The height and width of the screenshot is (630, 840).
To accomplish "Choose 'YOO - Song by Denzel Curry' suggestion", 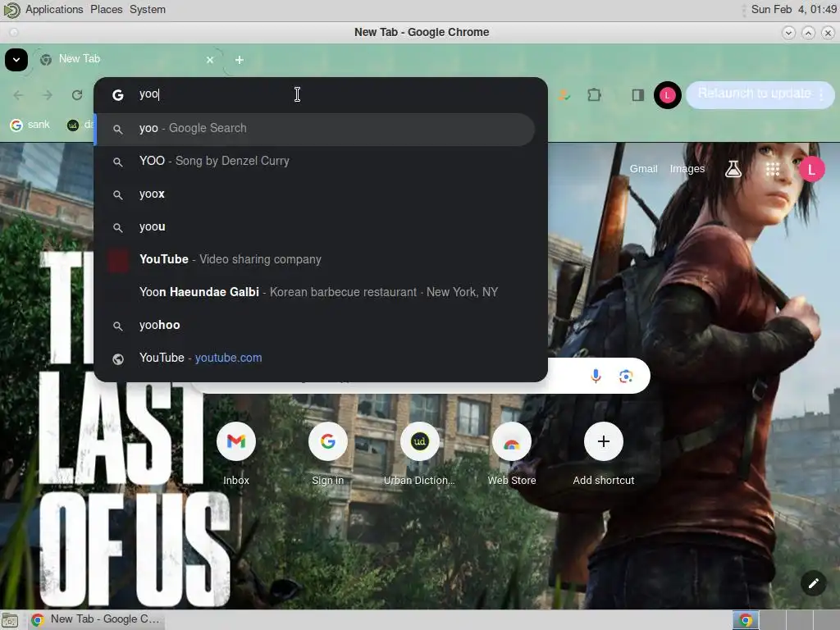I will tap(314, 162).
